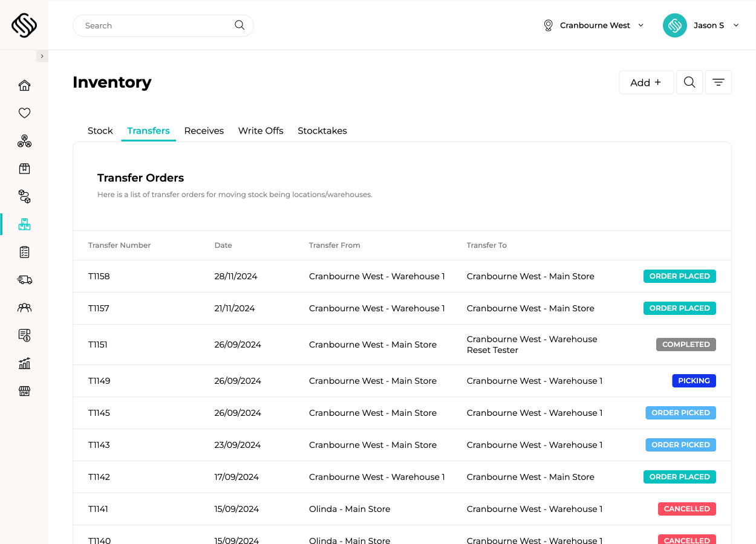Select the heart favorites icon in sidebar

click(24, 113)
